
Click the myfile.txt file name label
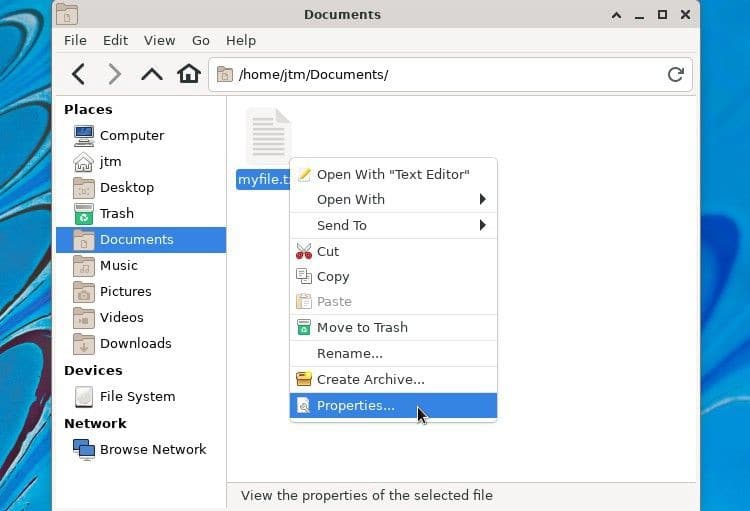pyautogui.click(x=263, y=180)
